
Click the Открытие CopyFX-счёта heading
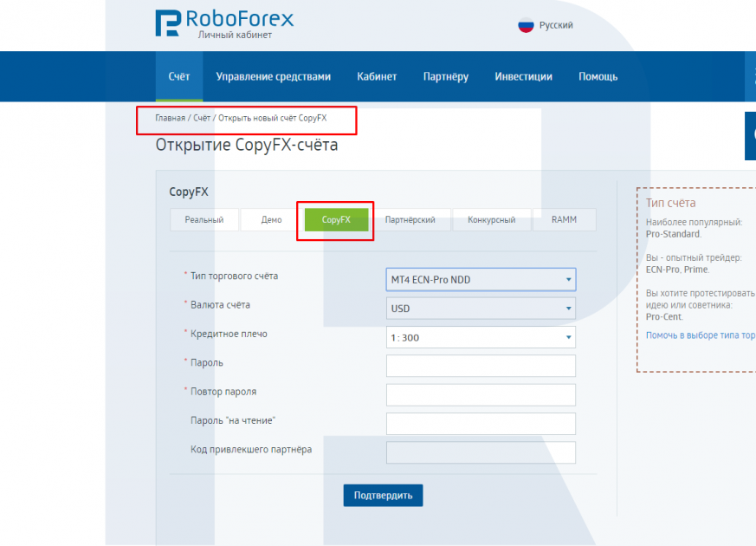[x=247, y=145]
